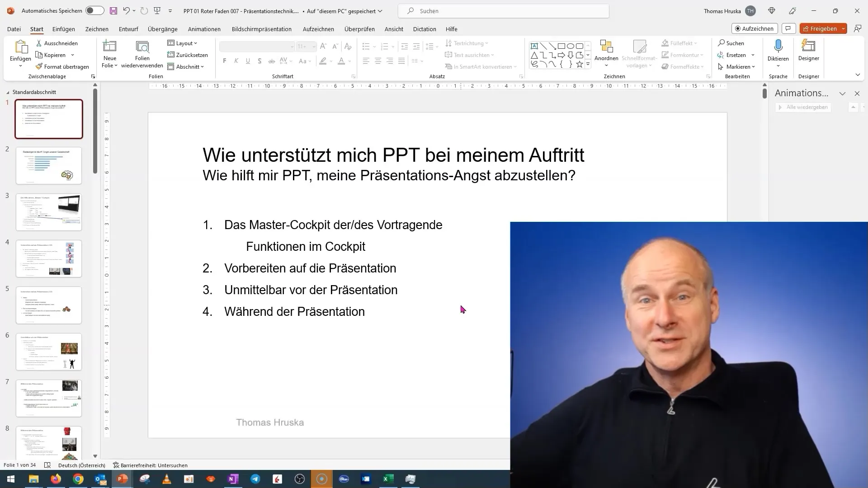Expand Kopieren dropdown arrow
The height and width of the screenshot is (488, 868).
click(x=72, y=55)
